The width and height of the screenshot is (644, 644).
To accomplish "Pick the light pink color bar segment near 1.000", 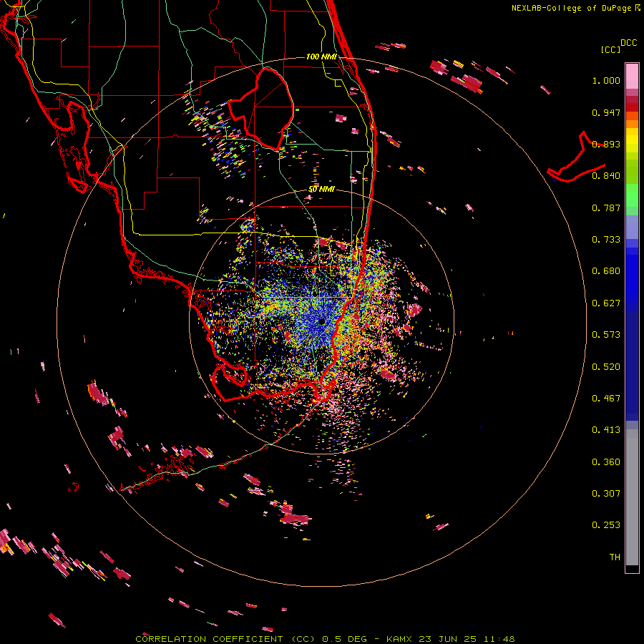I will [632, 76].
